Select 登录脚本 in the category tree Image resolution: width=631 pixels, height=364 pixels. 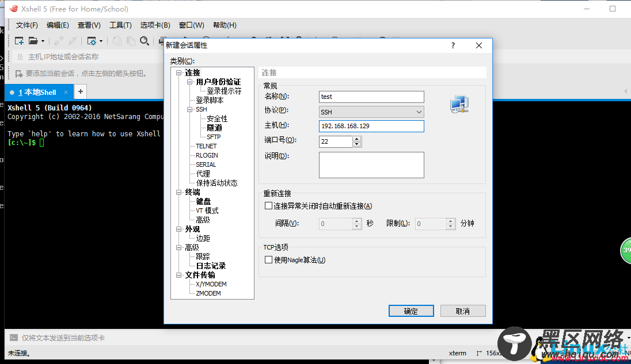pyautogui.click(x=210, y=101)
